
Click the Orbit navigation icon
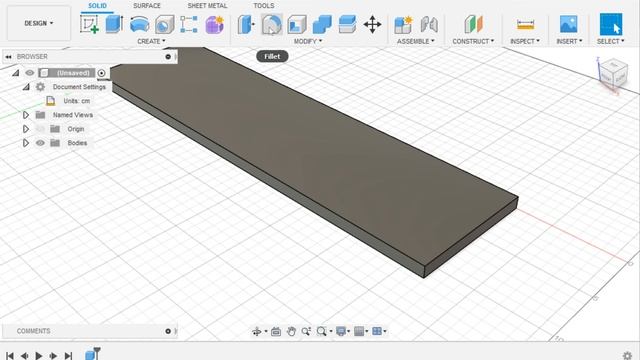coord(257,331)
